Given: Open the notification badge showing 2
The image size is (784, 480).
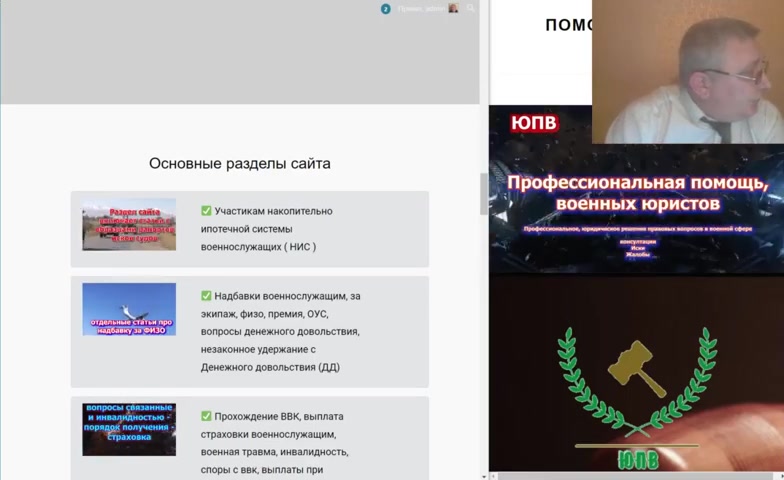Looking at the screenshot, I should (x=386, y=9).
